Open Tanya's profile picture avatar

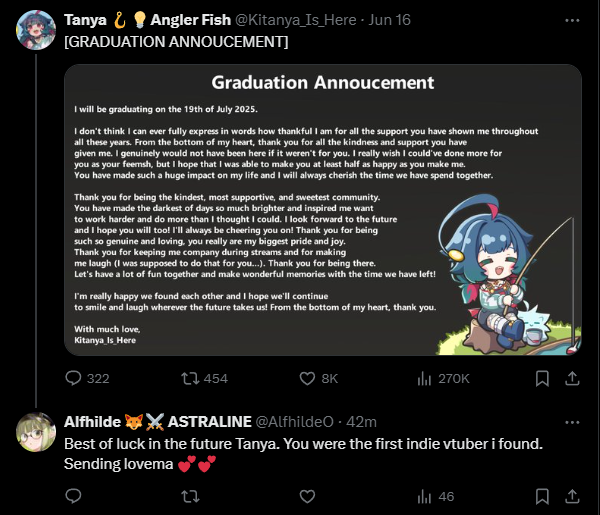(x=36, y=30)
